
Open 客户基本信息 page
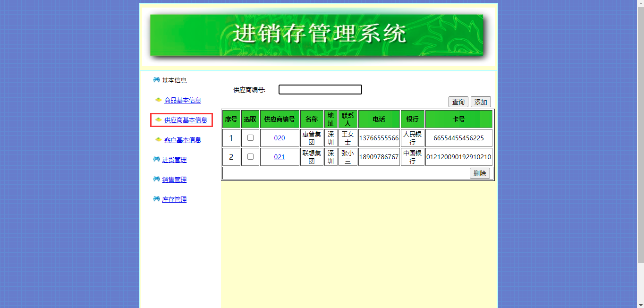pyautogui.click(x=183, y=140)
